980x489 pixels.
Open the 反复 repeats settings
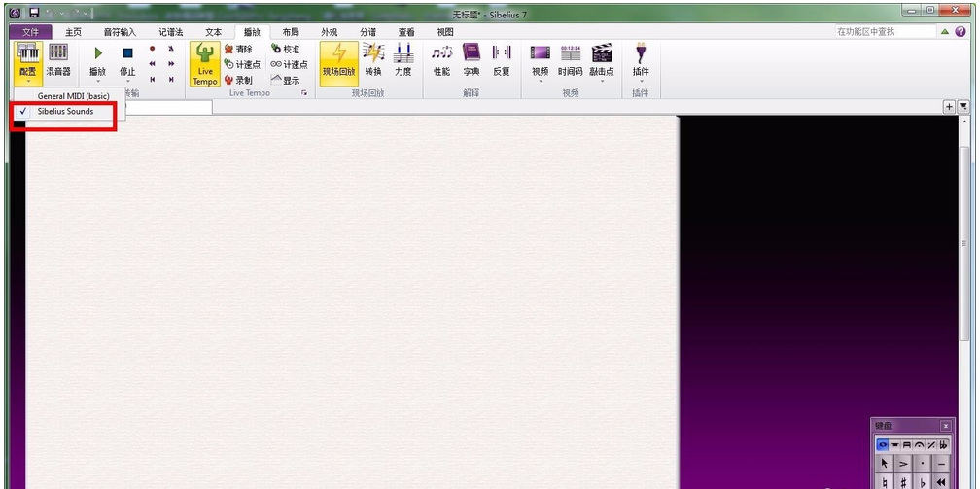(502, 60)
